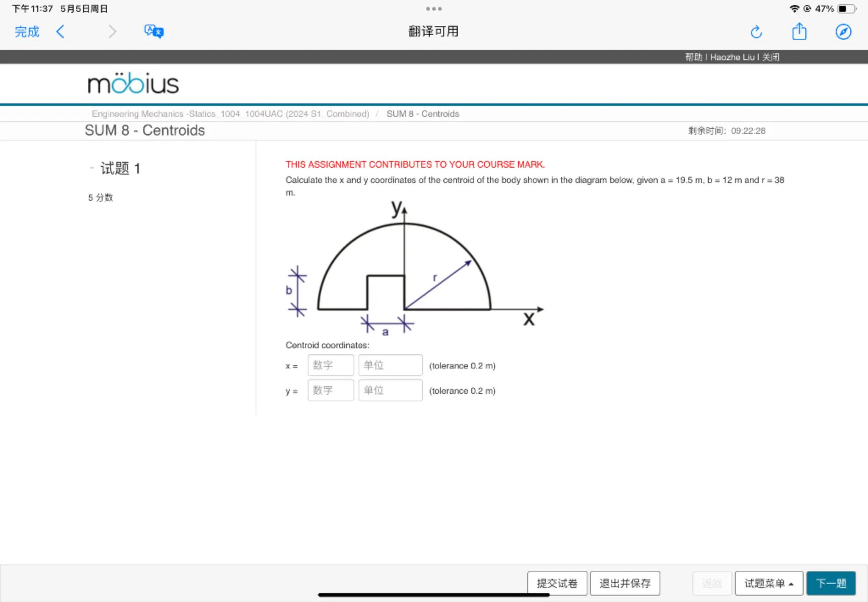Click 帮助 help link in header
Screen dimensions: 868x602
click(693, 57)
